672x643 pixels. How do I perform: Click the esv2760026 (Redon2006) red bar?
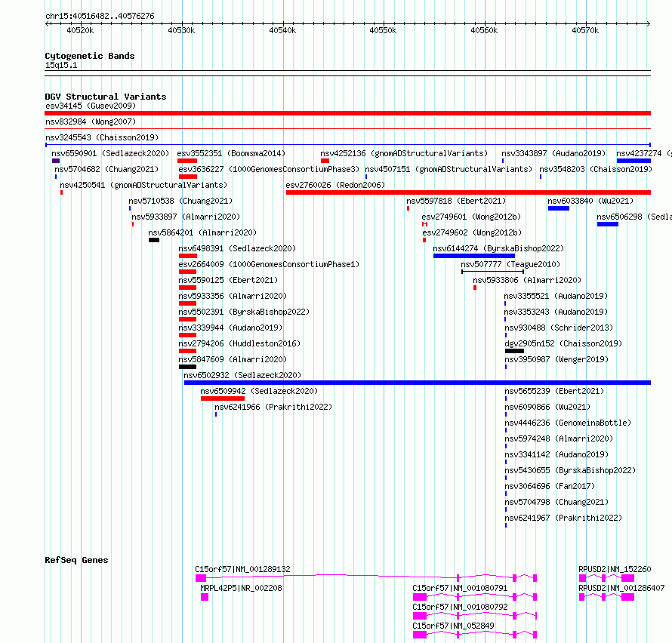(x=468, y=192)
